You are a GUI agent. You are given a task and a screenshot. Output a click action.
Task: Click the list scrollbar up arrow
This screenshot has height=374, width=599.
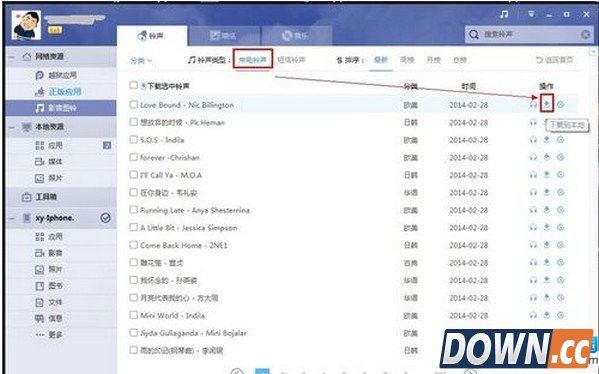(x=593, y=51)
